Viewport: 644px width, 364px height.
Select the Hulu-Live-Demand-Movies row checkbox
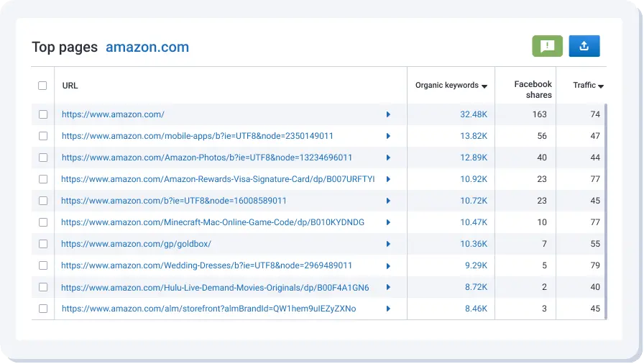coord(43,287)
